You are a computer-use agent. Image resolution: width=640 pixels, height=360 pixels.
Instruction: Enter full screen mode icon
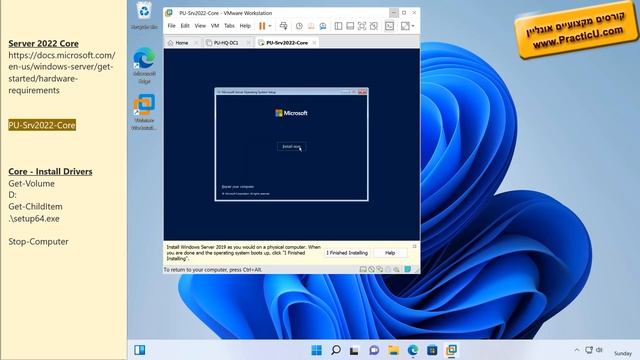click(362, 26)
